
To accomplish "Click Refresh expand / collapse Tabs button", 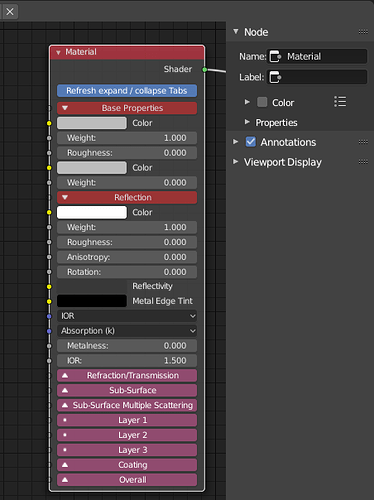I will click(127, 91).
